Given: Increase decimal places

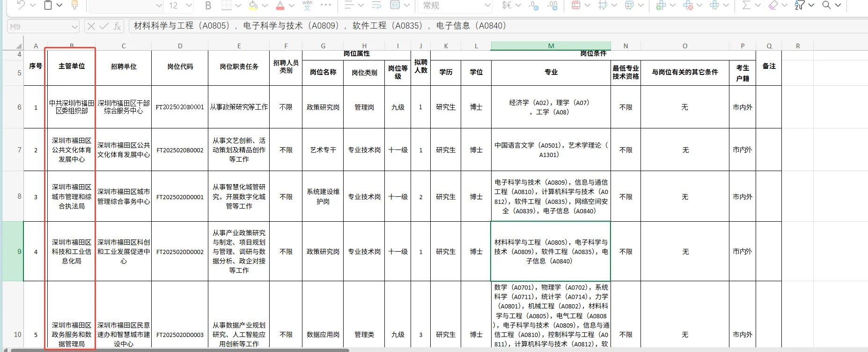Looking at the screenshot, I should [x=553, y=5].
